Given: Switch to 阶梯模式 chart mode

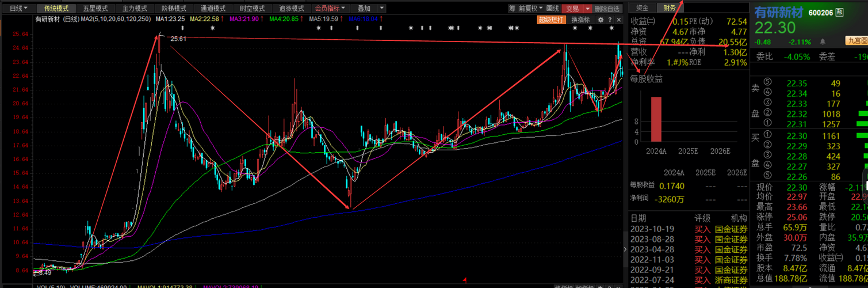Looking at the screenshot, I should pos(174,9).
